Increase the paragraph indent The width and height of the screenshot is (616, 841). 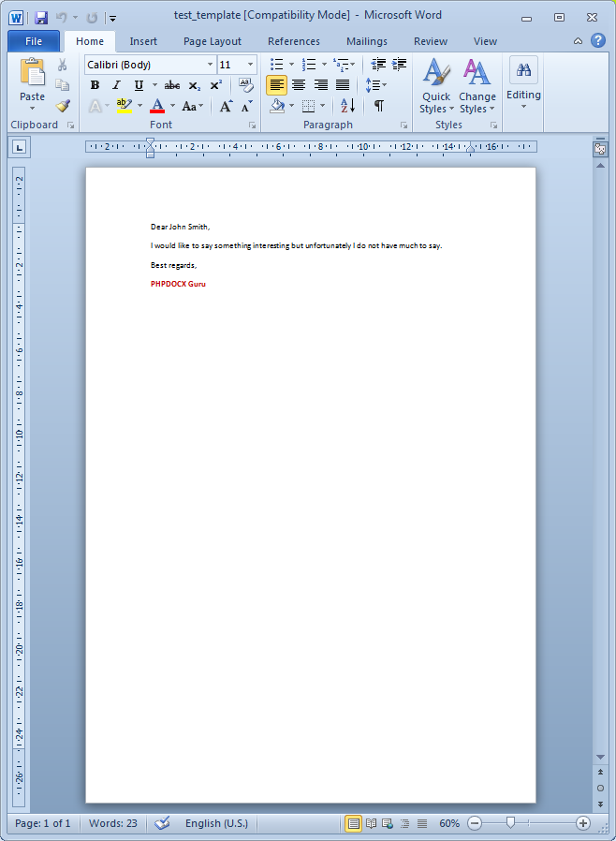[400, 65]
